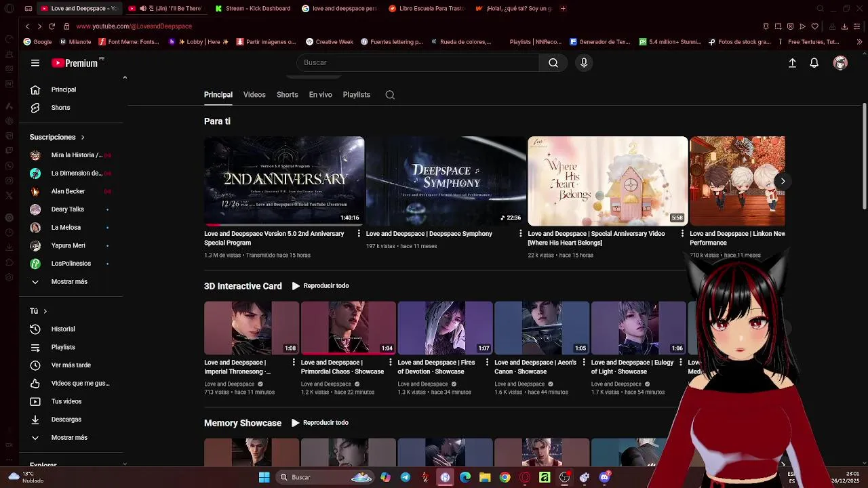Open options for 2nd Anniversary Special Program video

click(x=359, y=234)
